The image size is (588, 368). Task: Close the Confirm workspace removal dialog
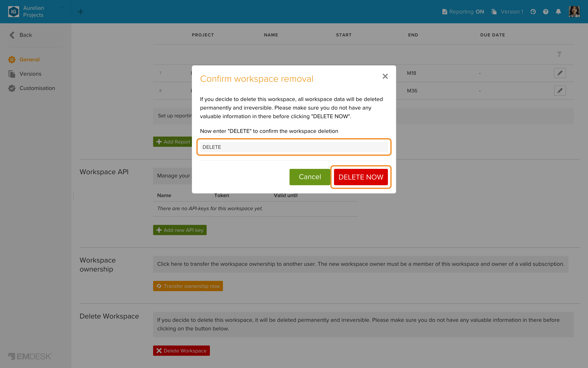pos(385,76)
